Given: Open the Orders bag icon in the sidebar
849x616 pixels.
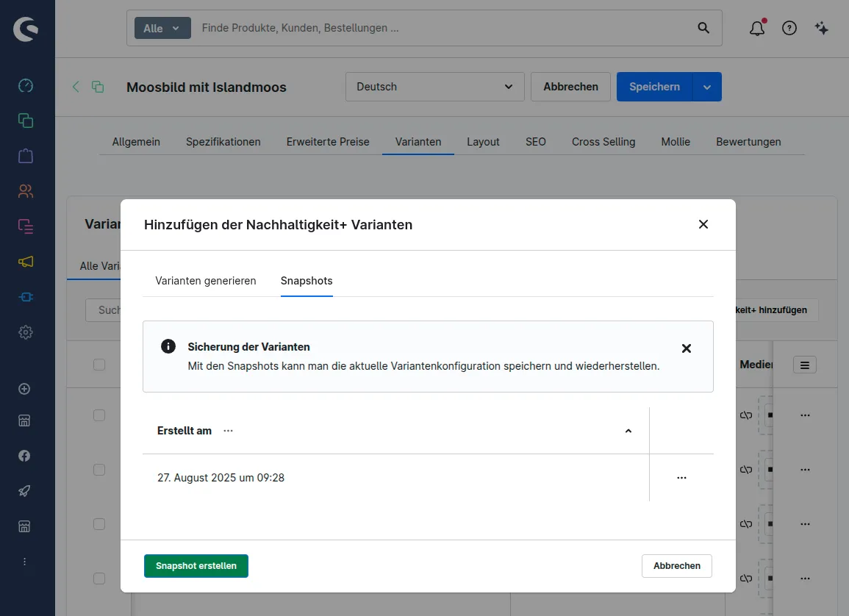Looking at the screenshot, I should tap(26, 156).
